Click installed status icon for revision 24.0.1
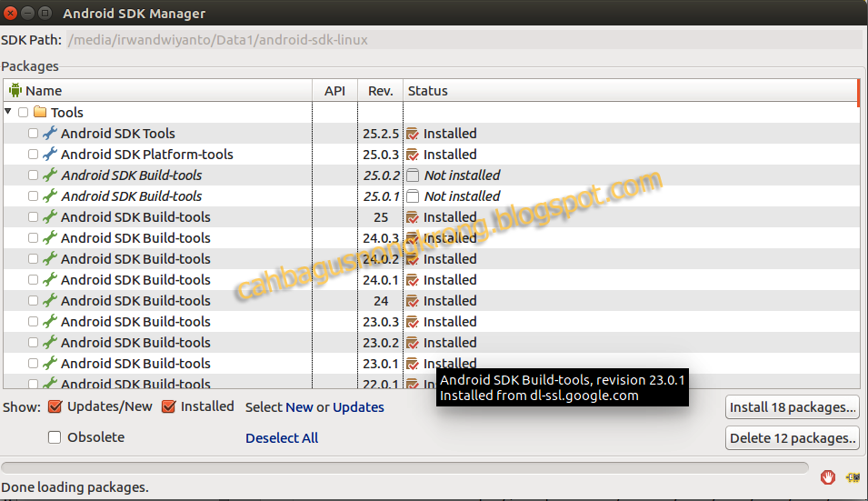868x501 pixels. 413,280
